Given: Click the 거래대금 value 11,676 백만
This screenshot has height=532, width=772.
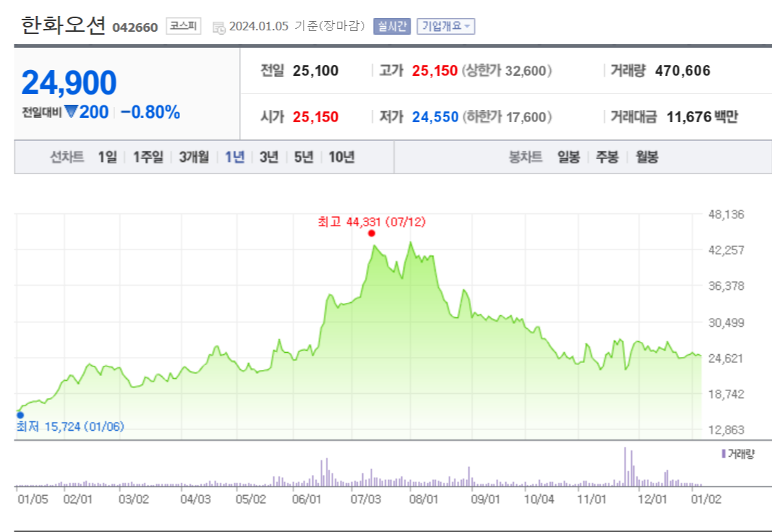Looking at the screenshot, I should [702, 117].
